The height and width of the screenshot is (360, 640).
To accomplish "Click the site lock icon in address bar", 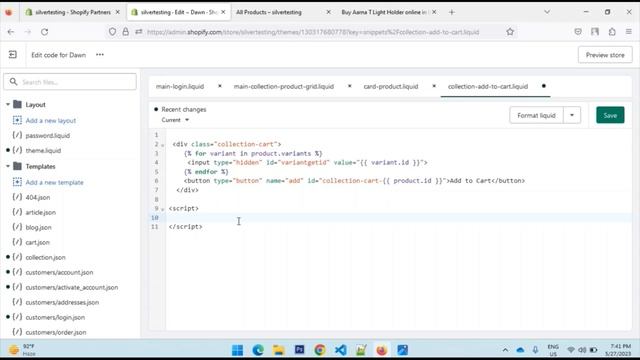I will pos(126,32).
